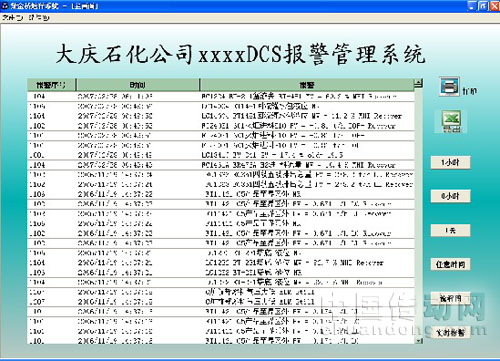Click the 报警 description column header

point(307,85)
